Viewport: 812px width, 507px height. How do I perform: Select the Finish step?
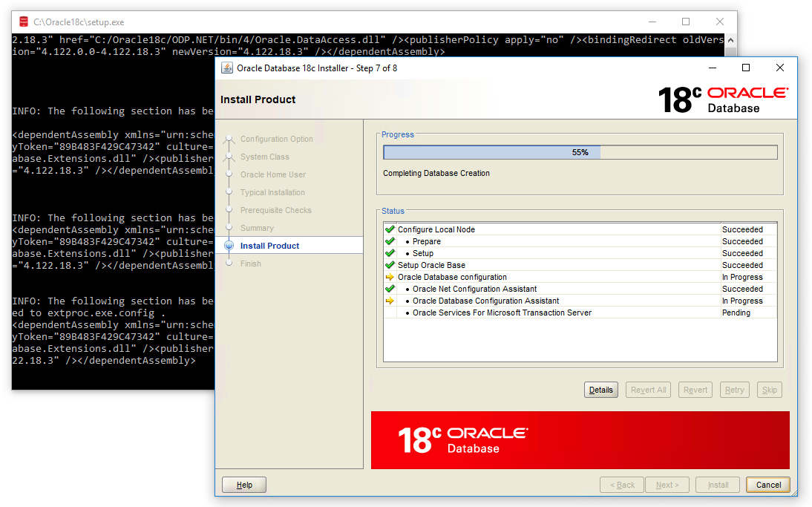click(x=251, y=264)
